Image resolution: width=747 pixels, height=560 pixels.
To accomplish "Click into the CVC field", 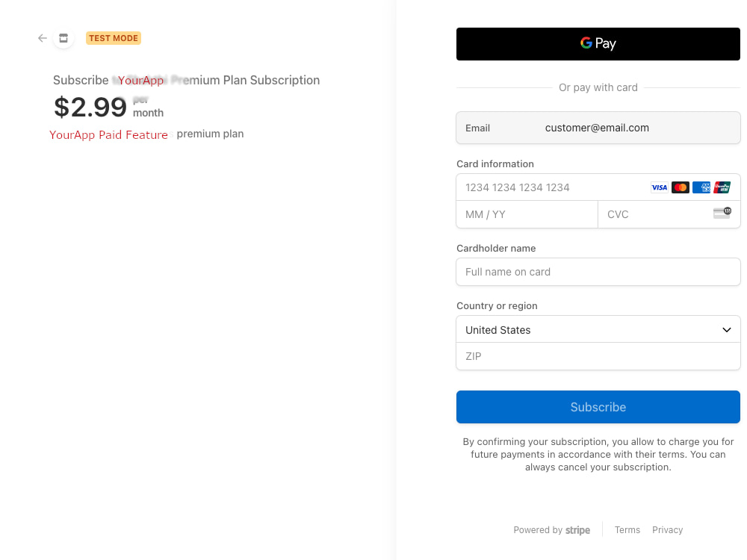I will point(669,214).
